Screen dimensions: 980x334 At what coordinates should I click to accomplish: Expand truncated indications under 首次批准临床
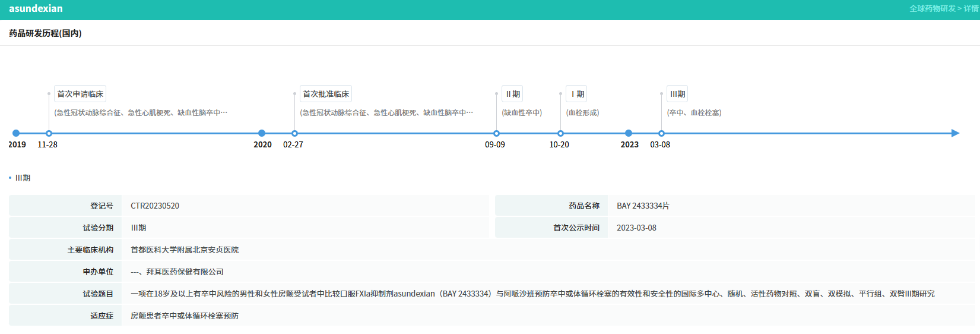386,113
